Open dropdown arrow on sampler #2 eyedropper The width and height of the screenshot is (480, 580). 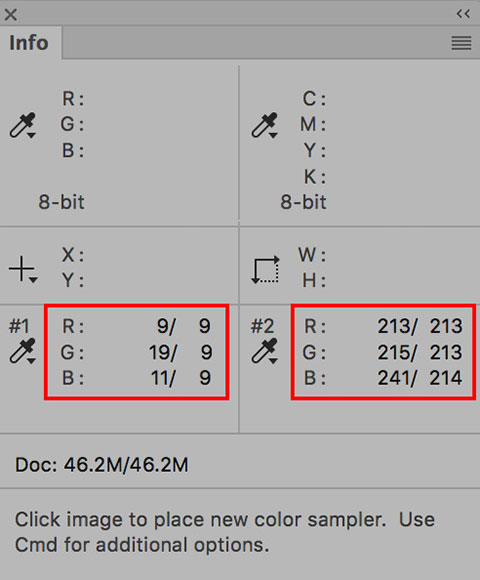tap(273, 361)
